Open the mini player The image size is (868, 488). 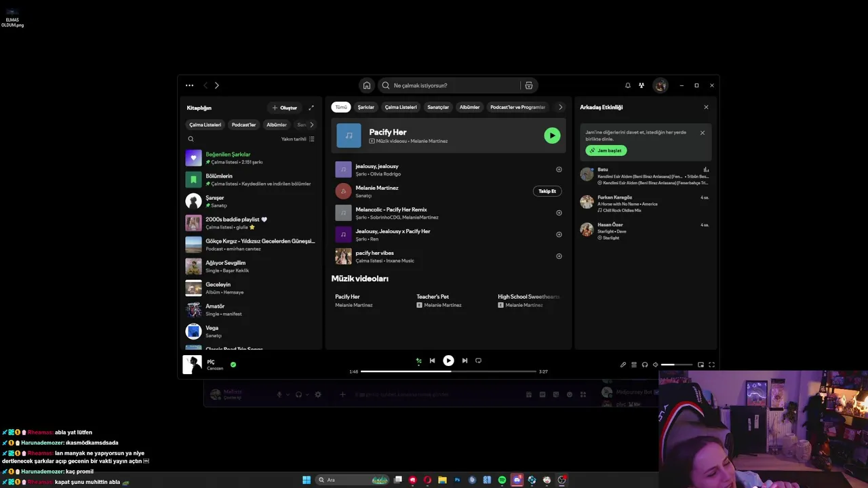point(701,365)
